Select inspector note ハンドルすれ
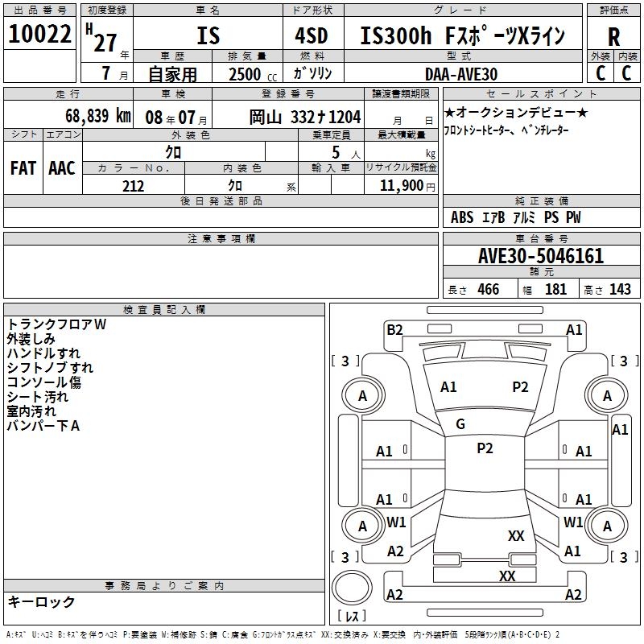644x644 pixels. 43,353
